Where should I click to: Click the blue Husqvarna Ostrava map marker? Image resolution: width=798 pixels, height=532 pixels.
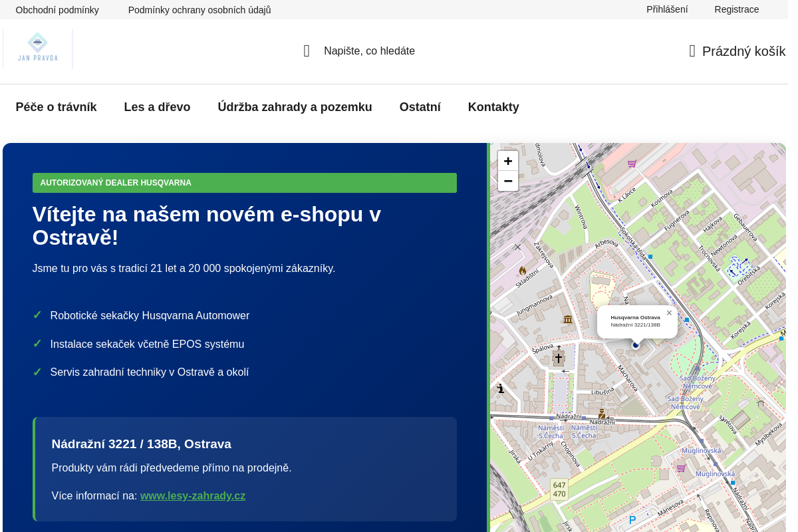(x=636, y=344)
